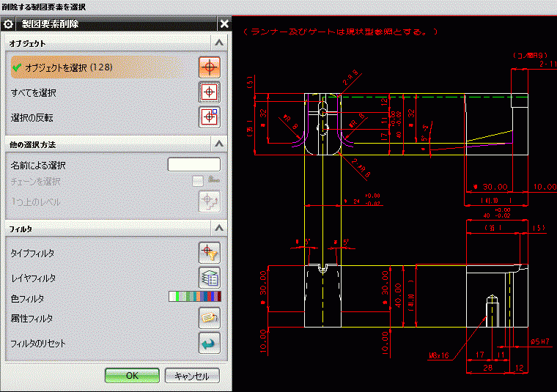Click the OK button
The height and width of the screenshot is (392, 557).
132,376
